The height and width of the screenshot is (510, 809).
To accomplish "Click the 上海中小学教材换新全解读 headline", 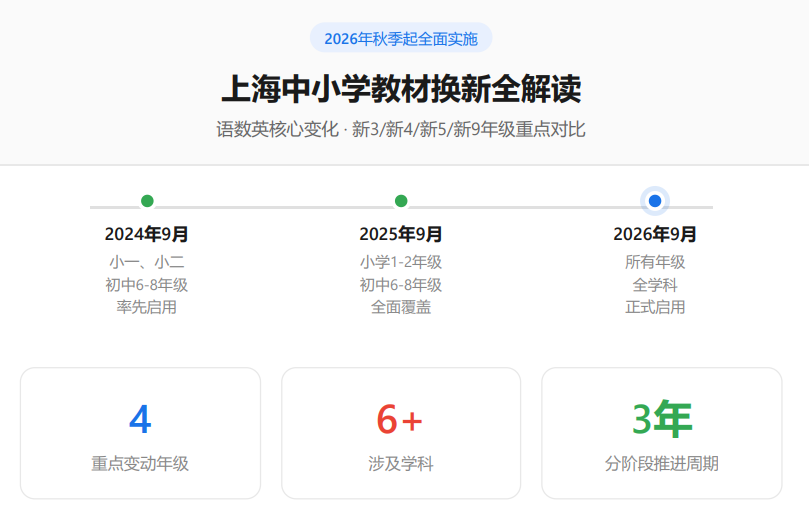I will click(x=401, y=89).
